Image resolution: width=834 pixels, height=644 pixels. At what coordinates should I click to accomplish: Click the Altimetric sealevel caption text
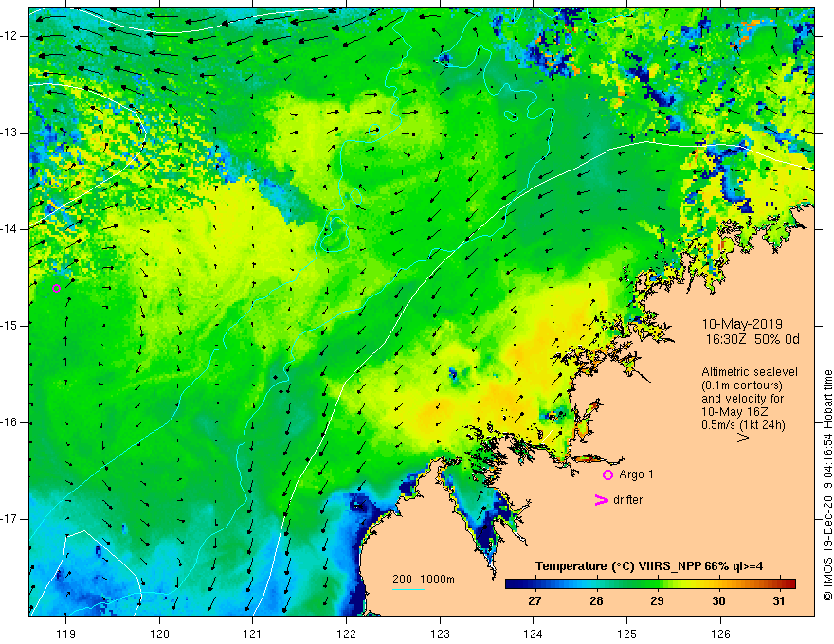[750, 372]
